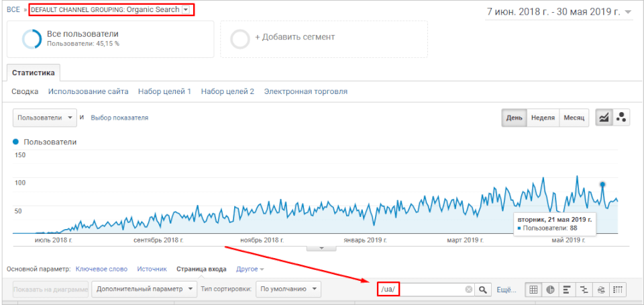The height and width of the screenshot is (305, 644).
Task: Select the comparison view icon
Action: [x=584, y=290]
